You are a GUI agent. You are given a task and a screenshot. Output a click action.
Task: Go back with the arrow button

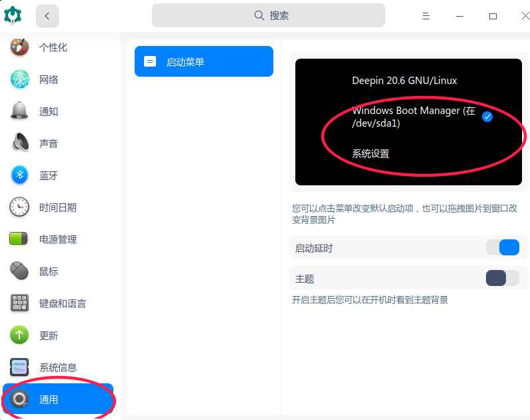tap(47, 16)
